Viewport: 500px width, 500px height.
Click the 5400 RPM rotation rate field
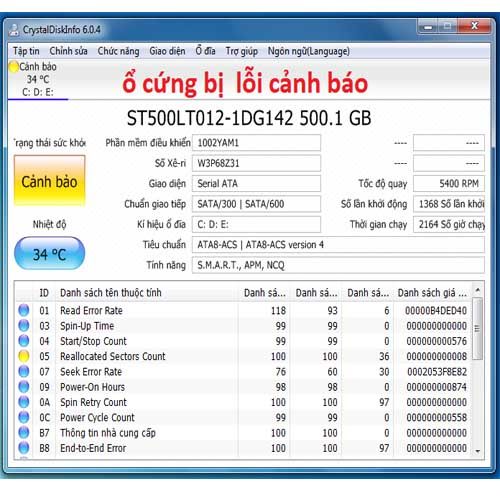tap(449, 184)
